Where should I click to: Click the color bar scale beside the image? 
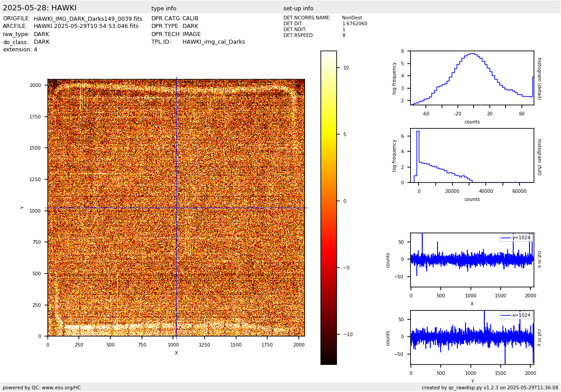328,207
